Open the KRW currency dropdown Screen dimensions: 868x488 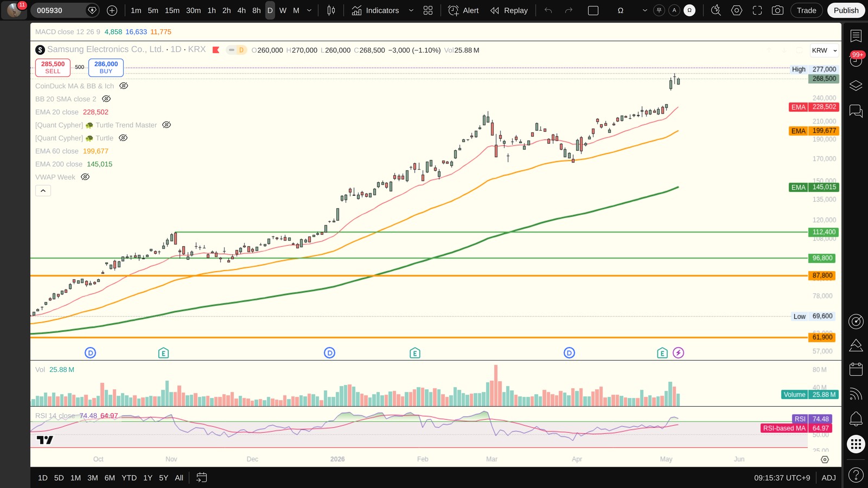824,50
